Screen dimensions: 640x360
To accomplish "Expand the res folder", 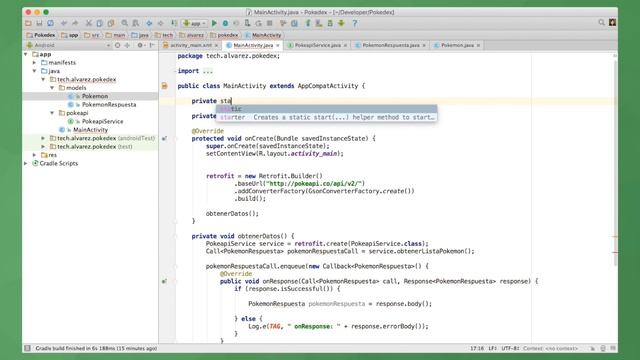I will 34,155.
